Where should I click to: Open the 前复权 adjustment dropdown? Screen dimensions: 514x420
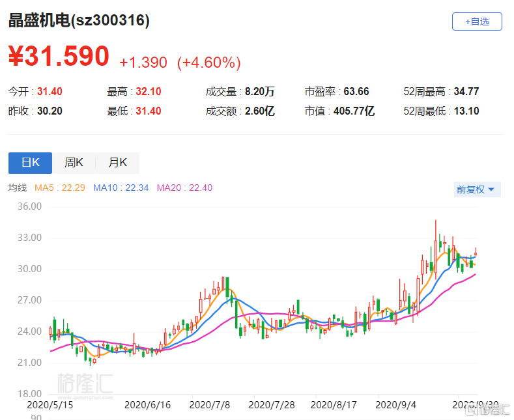point(477,189)
